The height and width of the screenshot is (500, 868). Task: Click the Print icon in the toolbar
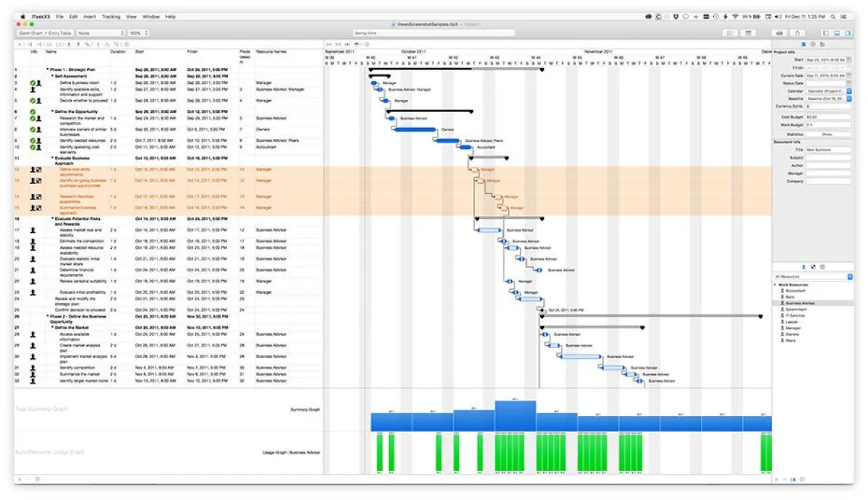pyautogui.click(x=779, y=33)
